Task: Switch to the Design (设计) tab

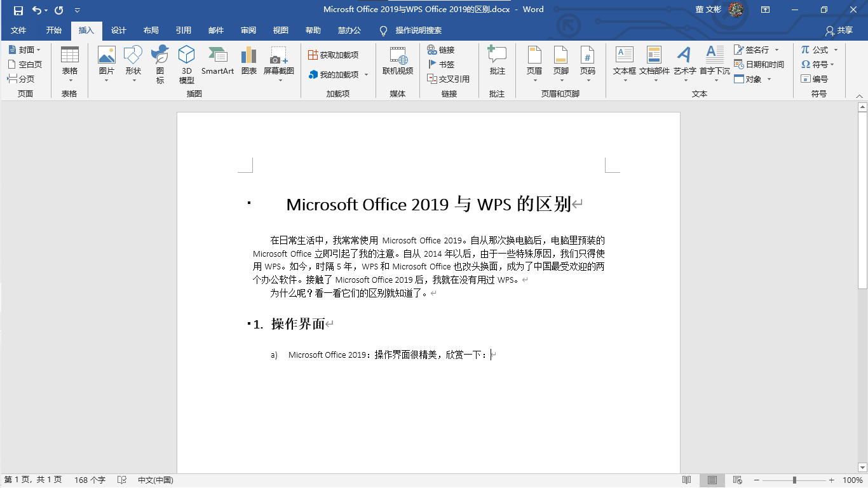Action: 118,30
